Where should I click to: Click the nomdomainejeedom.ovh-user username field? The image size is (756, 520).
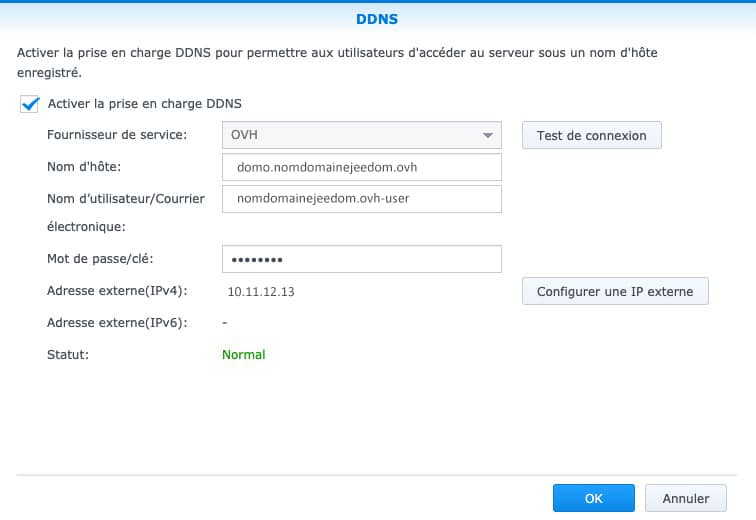tap(361, 198)
